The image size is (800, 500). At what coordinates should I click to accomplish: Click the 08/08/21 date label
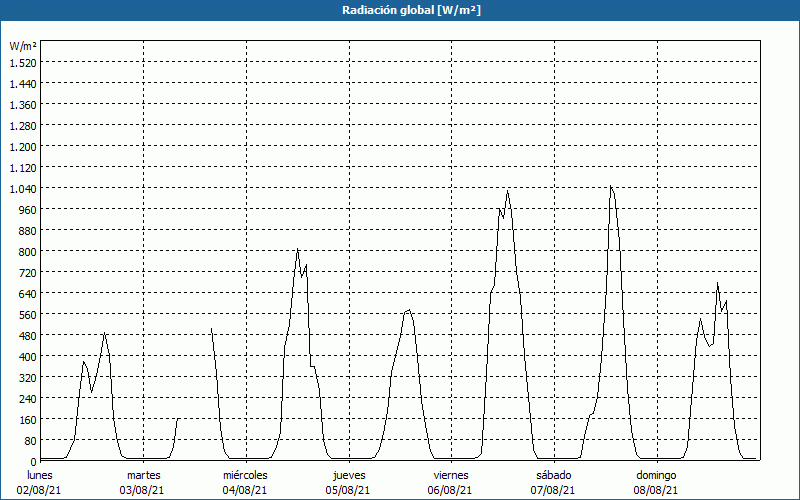point(656,490)
